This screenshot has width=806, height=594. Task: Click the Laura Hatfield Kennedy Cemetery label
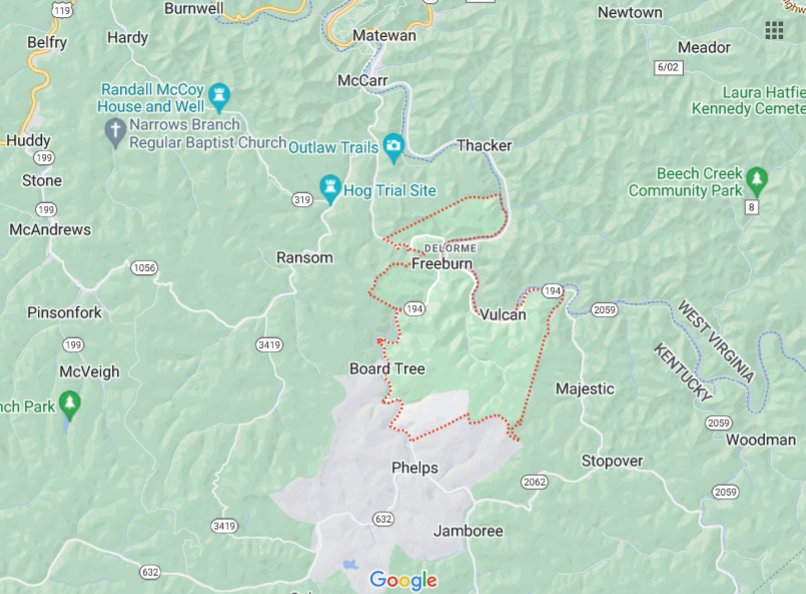click(x=748, y=100)
